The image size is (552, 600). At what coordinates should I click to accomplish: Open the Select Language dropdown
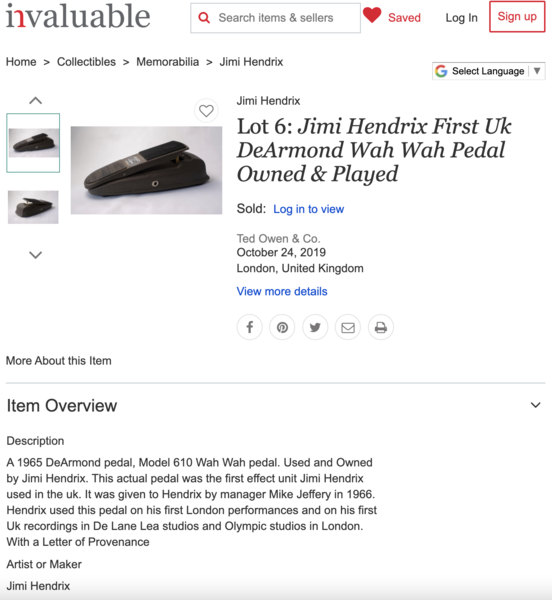click(488, 71)
